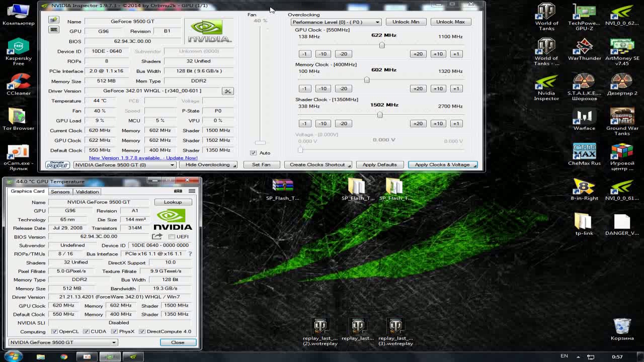
Task: Click Memory Clock slider handle
Action: pyautogui.click(x=367, y=80)
